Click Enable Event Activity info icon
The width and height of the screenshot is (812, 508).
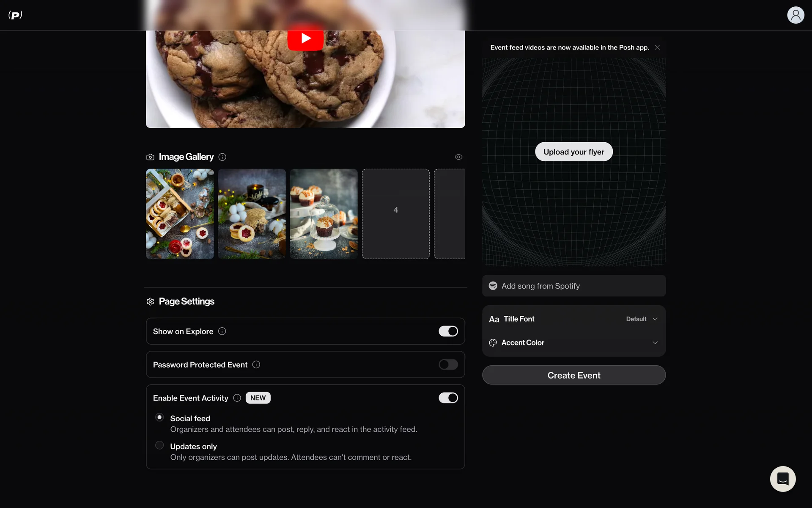[237, 398]
